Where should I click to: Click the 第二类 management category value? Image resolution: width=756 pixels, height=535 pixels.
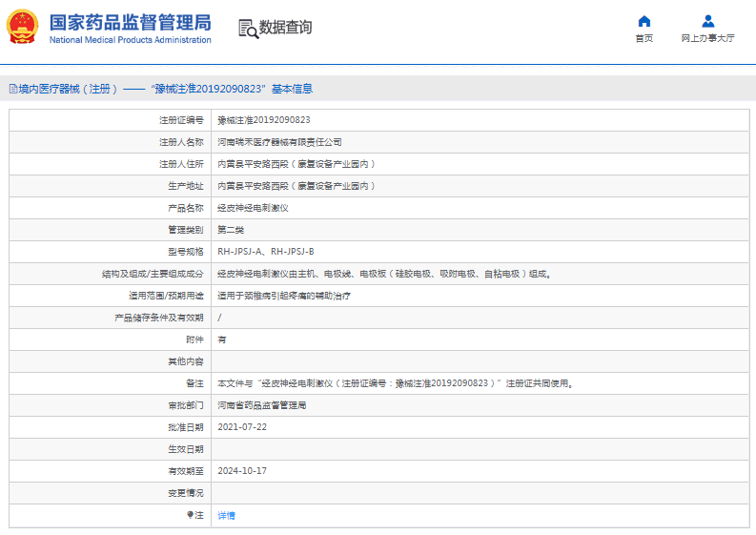(231, 230)
